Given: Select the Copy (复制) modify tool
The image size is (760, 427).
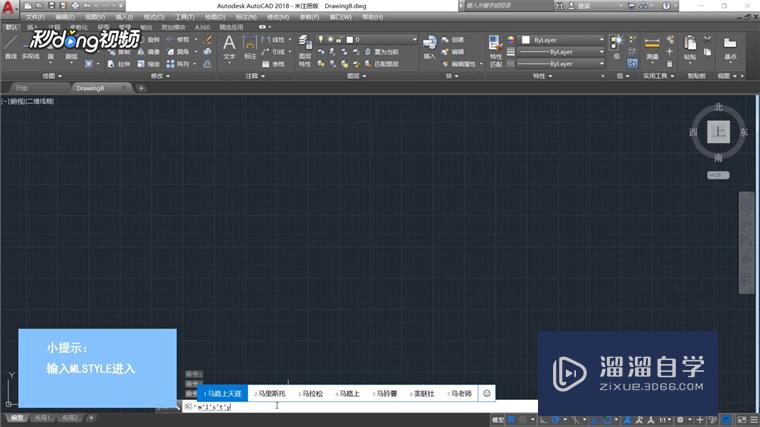Looking at the screenshot, I should (120, 51).
